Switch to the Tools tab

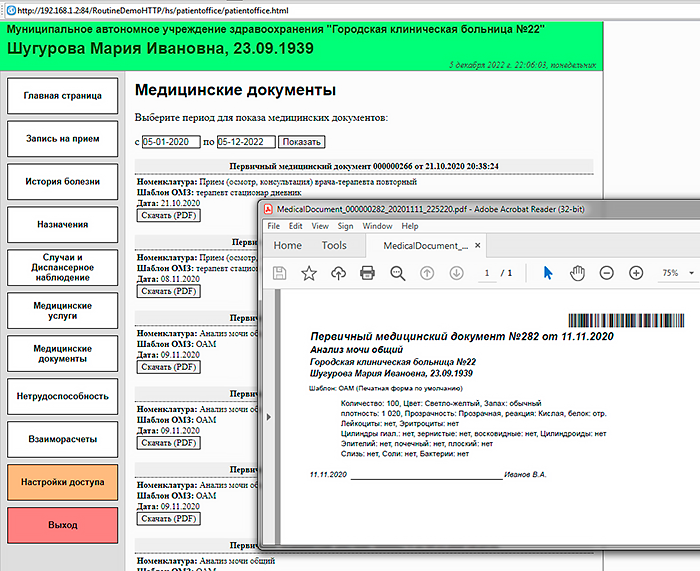334,245
